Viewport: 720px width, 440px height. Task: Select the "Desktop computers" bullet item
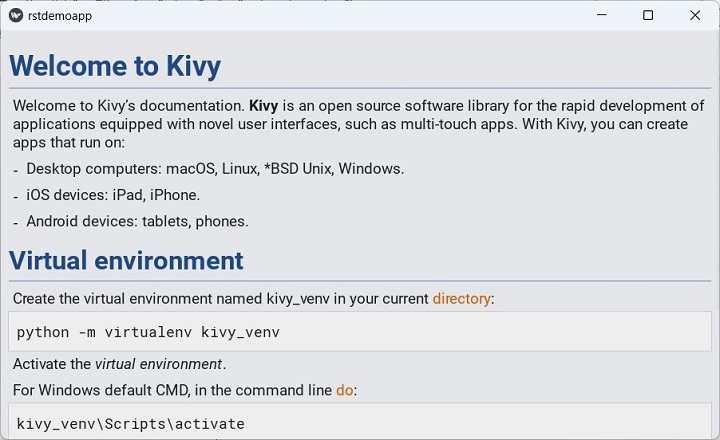pyautogui.click(x=215, y=168)
